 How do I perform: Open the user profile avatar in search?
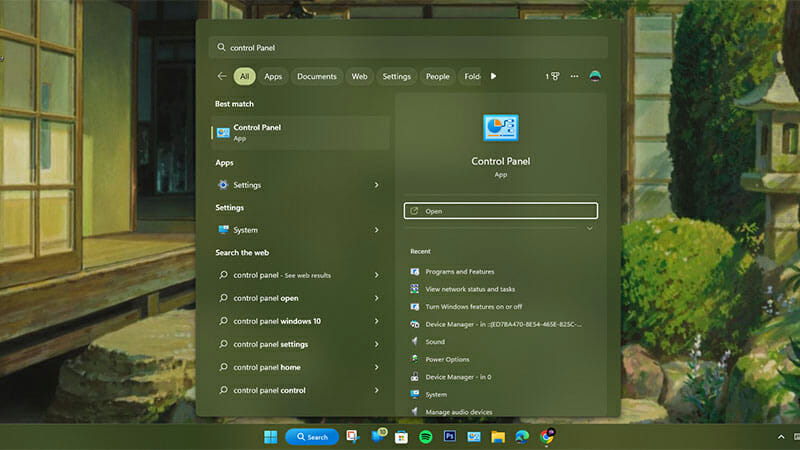[596, 76]
